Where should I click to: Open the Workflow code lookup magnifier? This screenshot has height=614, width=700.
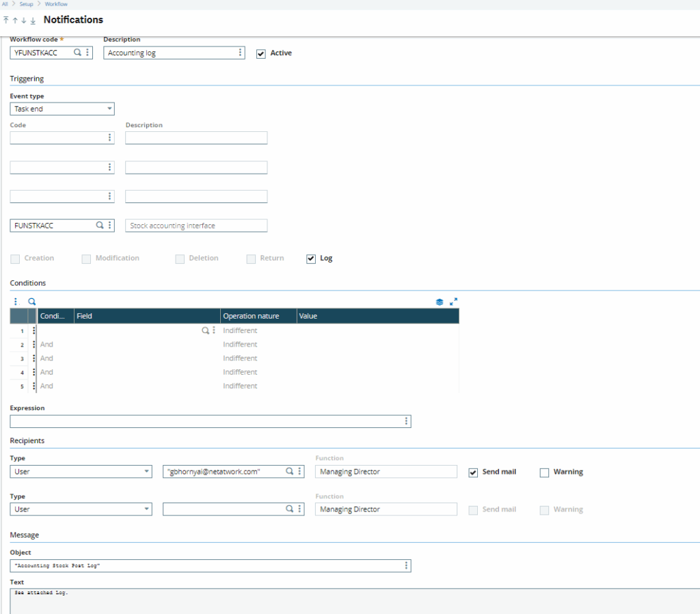click(78, 52)
